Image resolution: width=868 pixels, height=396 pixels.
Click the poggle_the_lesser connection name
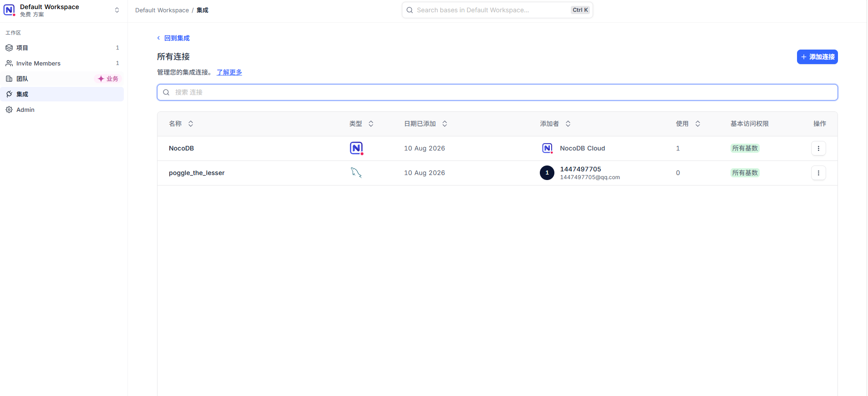tap(197, 173)
